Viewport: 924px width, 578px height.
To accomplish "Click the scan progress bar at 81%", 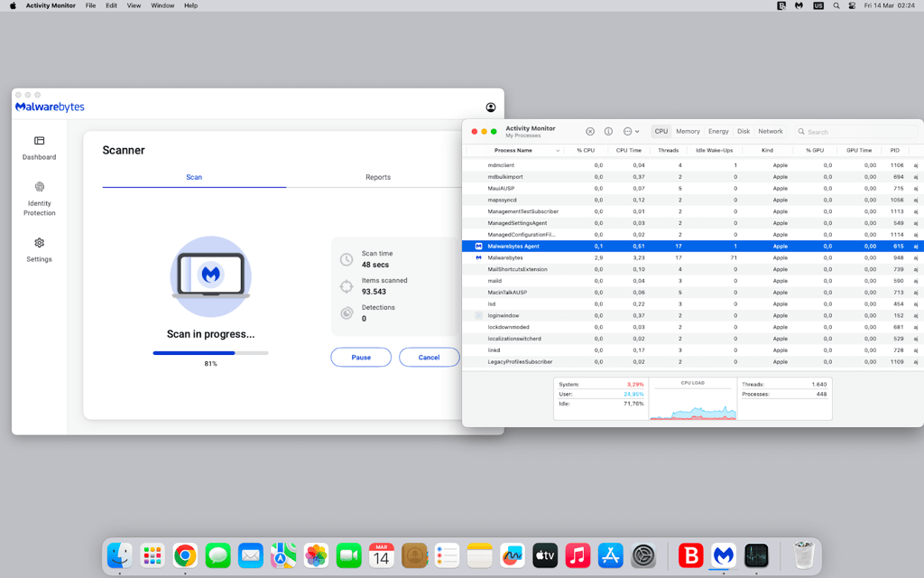I will pyautogui.click(x=210, y=353).
